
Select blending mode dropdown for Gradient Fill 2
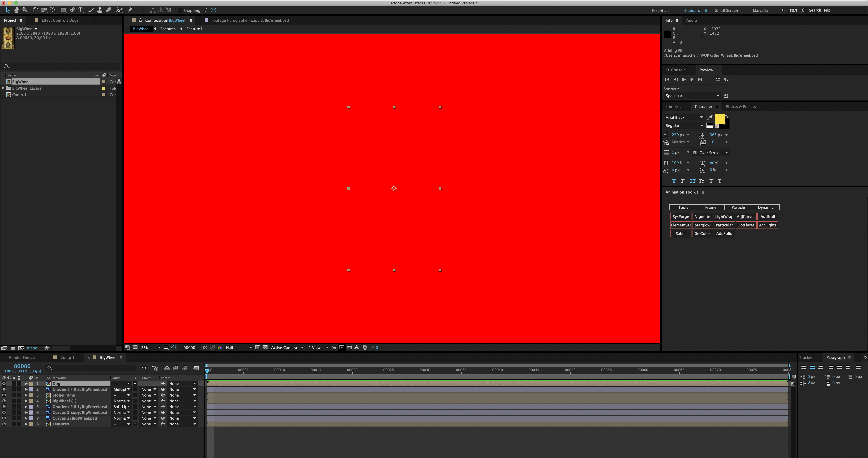point(121,389)
